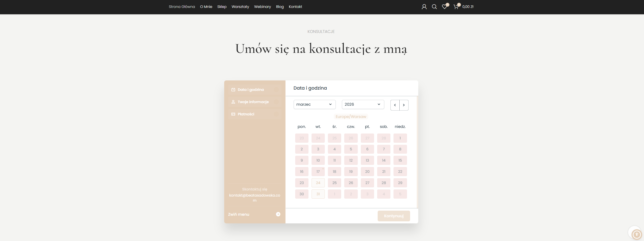
Task: Go to next month arrow
Action: coord(404,105)
